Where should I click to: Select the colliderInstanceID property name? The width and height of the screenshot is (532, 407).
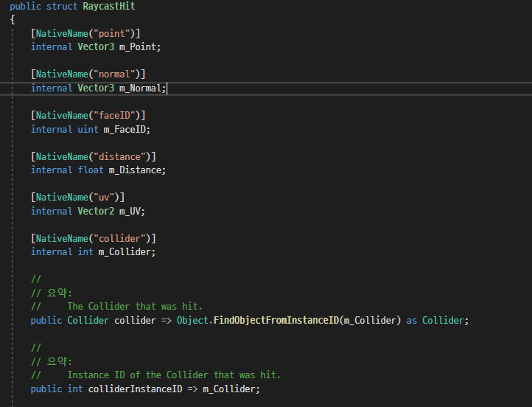point(135,389)
